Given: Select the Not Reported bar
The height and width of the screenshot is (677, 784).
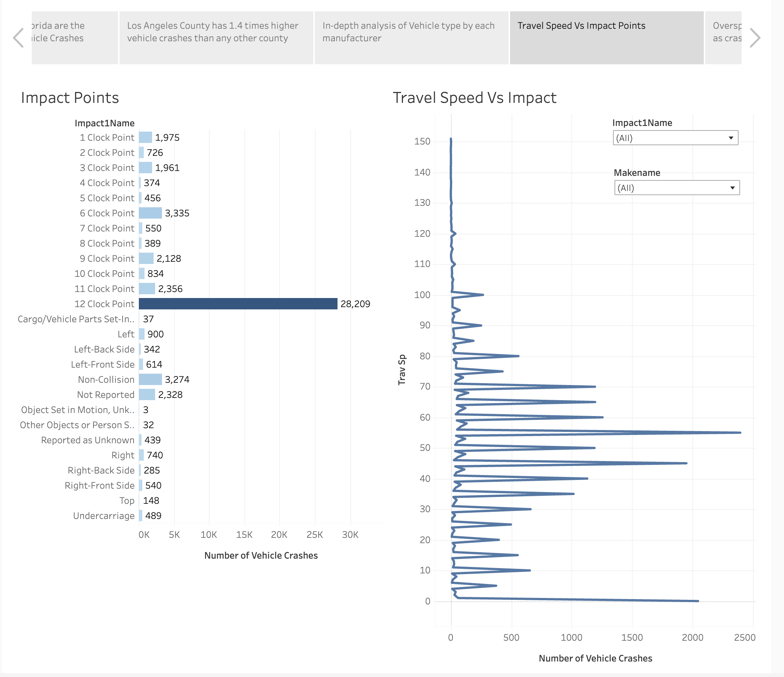Looking at the screenshot, I should (x=147, y=394).
